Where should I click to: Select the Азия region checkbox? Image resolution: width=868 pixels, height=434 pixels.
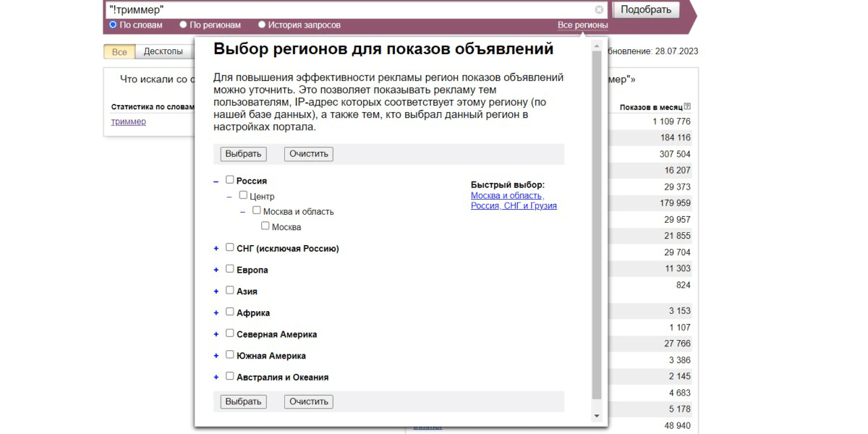(x=230, y=290)
